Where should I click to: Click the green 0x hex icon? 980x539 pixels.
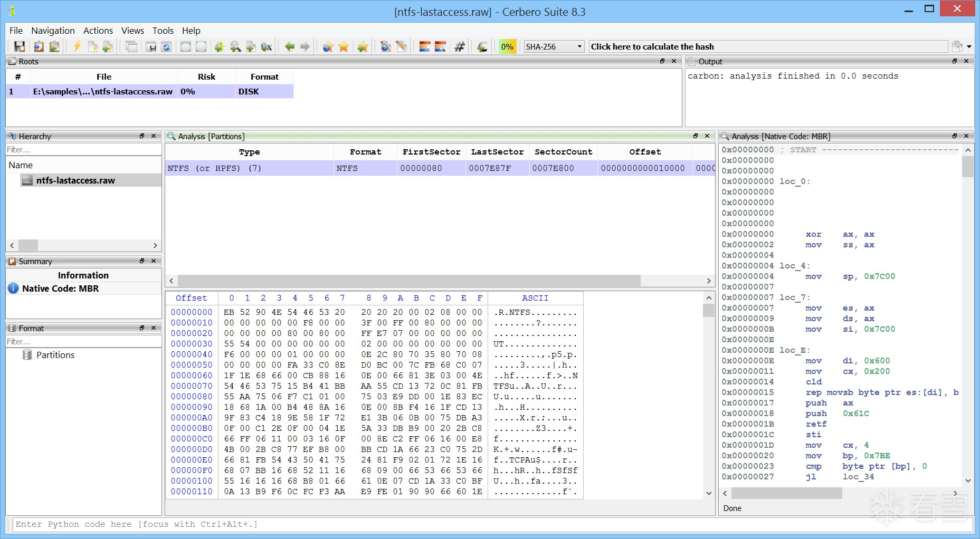267,46
